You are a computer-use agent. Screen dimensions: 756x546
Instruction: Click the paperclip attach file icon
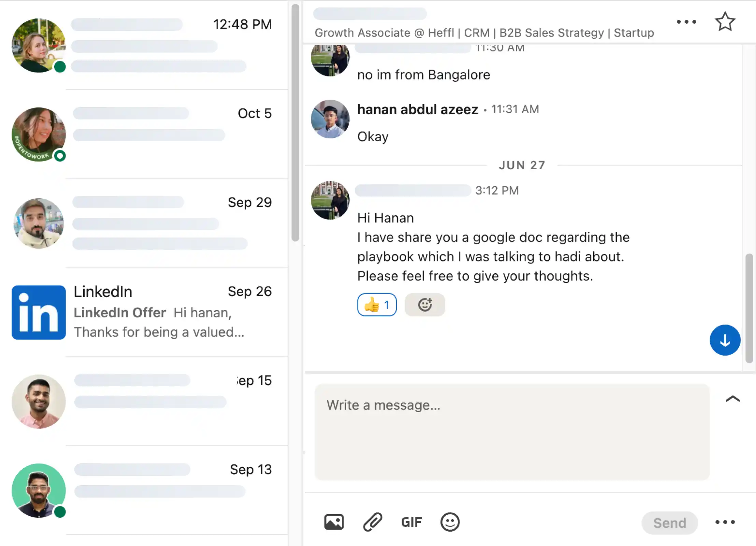pyautogui.click(x=373, y=522)
